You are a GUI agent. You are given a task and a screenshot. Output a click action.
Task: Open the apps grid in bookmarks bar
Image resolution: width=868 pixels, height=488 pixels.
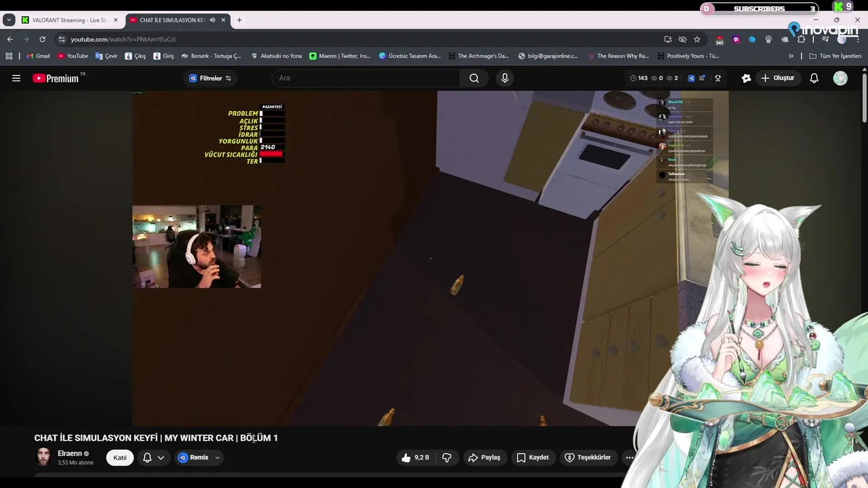[x=9, y=56]
